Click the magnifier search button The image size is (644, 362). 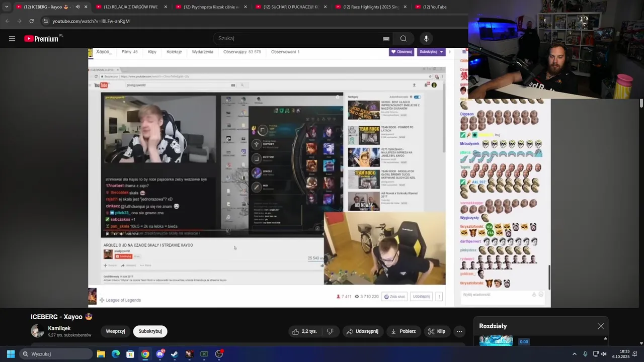point(404,38)
